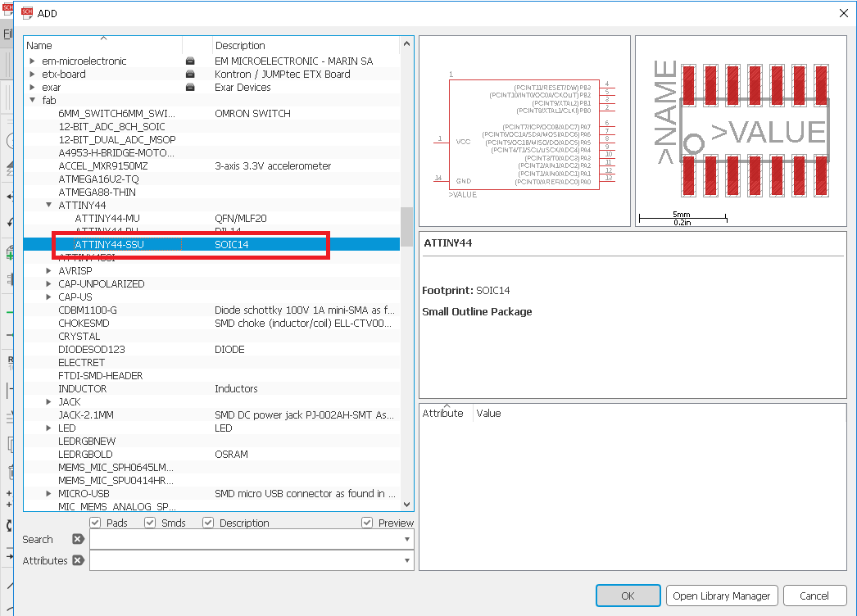
Task: Sort by the Name column header
Action: click(x=102, y=45)
